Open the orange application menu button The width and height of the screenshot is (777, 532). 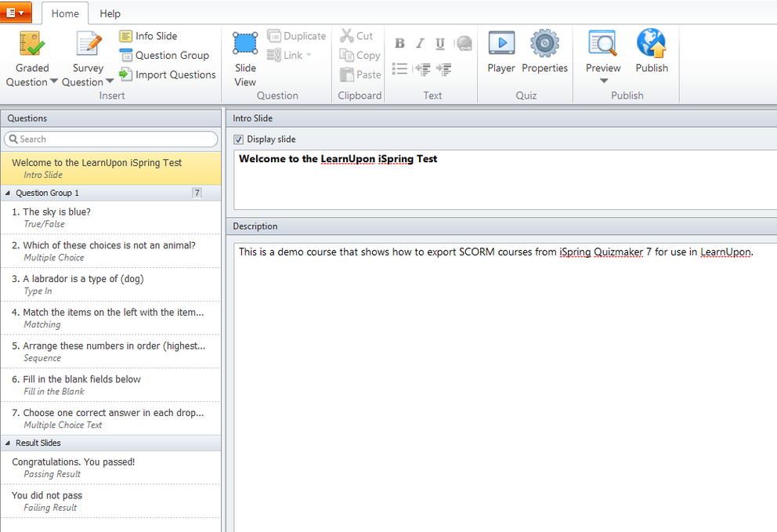click(16, 13)
